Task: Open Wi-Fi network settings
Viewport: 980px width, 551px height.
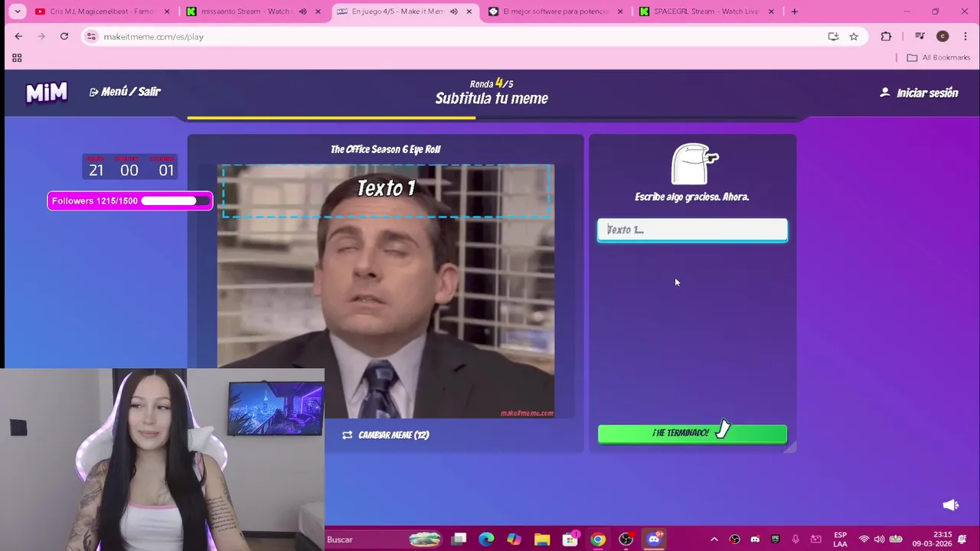Action: [x=864, y=540]
